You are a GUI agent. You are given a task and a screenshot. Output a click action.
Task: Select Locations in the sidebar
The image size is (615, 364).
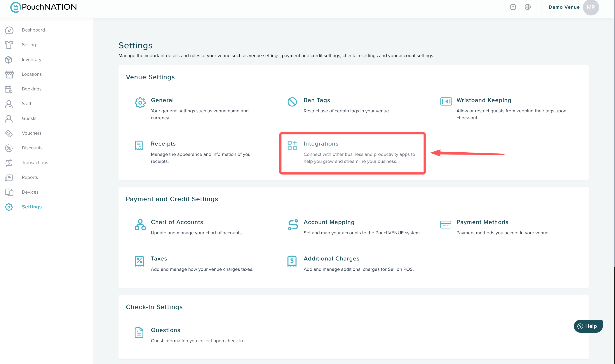(x=32, y=74)
